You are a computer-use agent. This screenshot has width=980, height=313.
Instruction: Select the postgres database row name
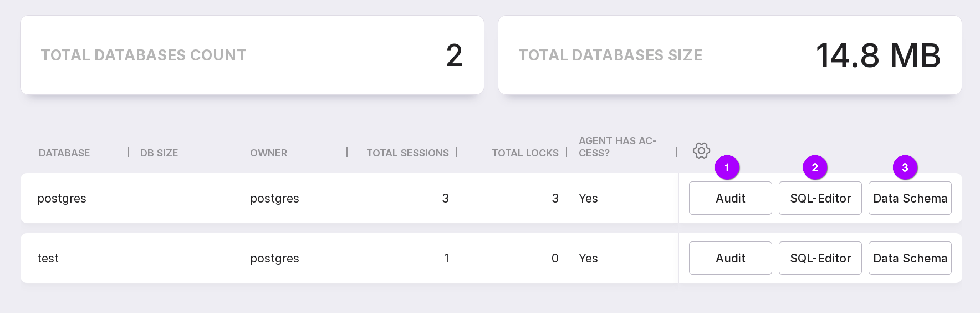pyautogui.click(x=62, y=198)
